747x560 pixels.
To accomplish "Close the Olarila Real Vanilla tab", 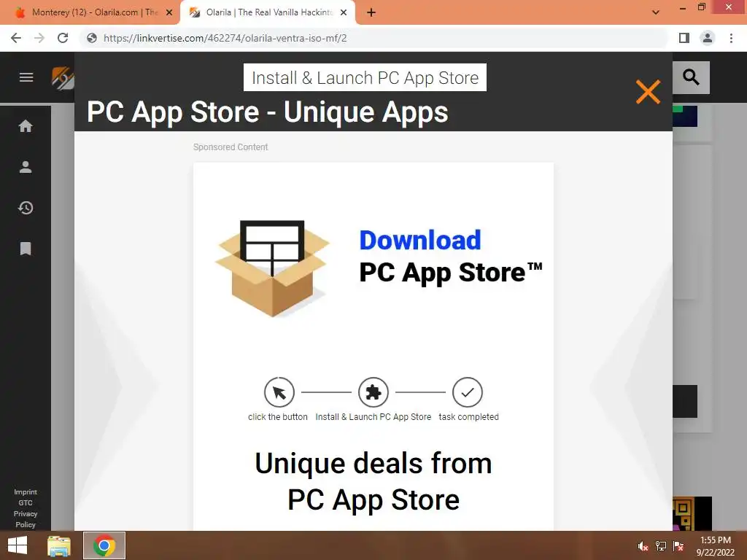I will pos(344,12).
